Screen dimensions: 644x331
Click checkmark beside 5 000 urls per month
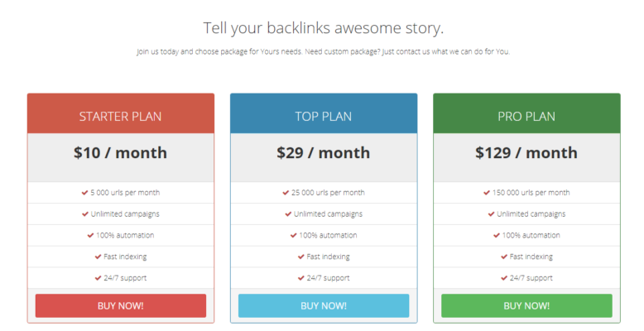(84, 193)
